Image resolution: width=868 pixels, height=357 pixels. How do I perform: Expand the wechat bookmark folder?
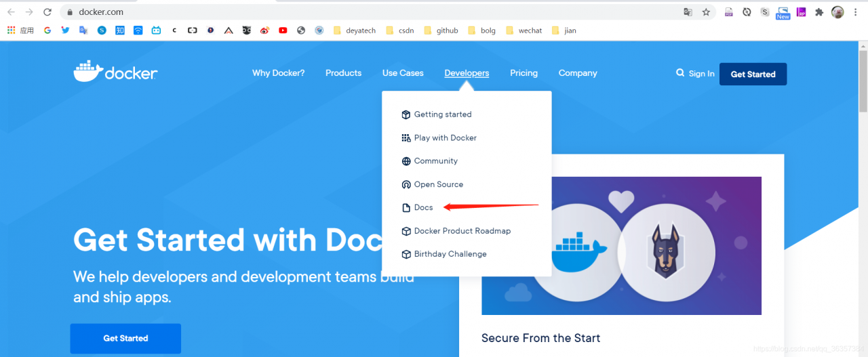coord(524,30)
